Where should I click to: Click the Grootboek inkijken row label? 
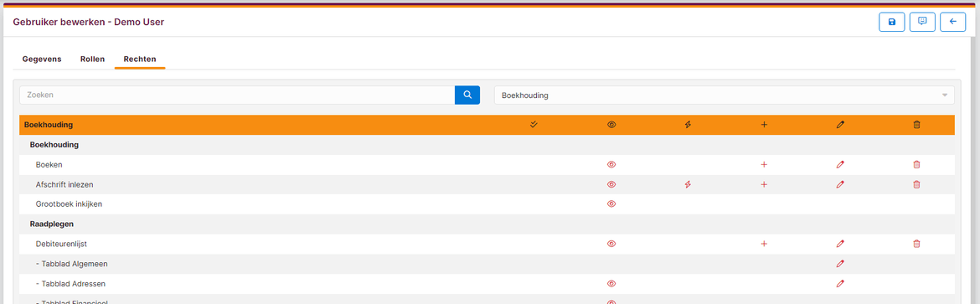click(69, 204)
